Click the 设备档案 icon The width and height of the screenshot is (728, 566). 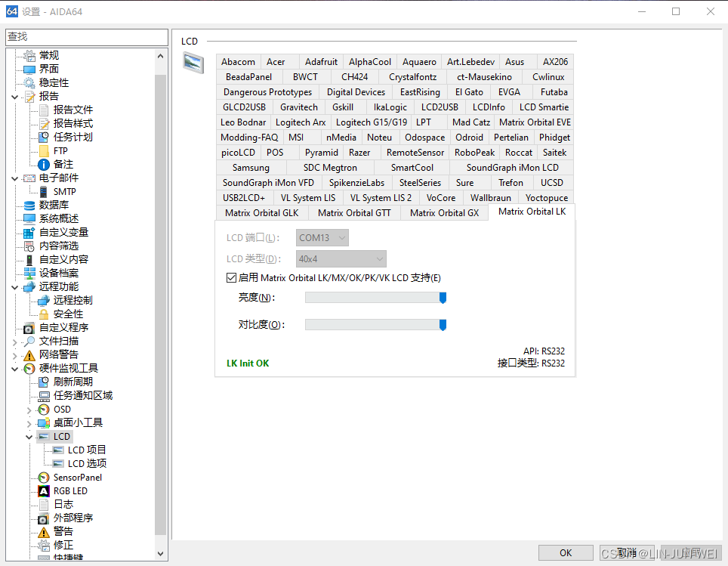29,274
